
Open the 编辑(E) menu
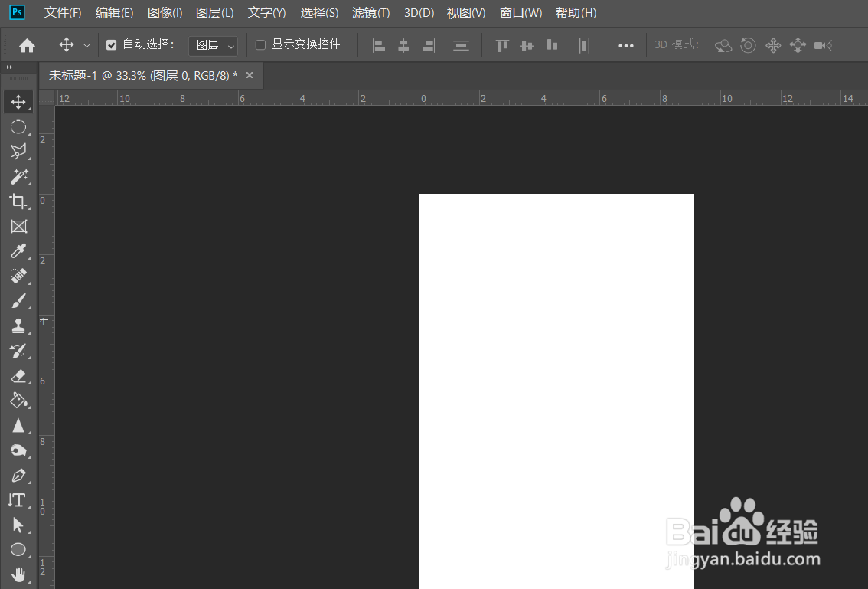point(114,13)
